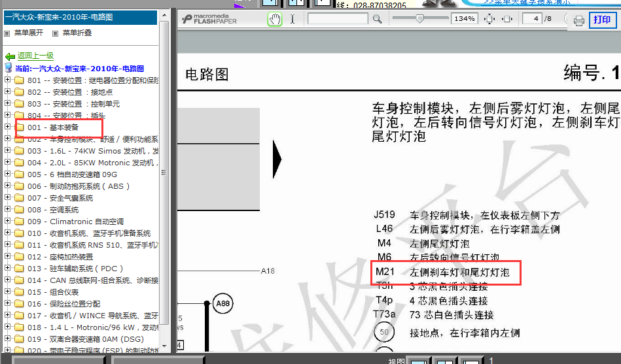Open 011 - 收音机系统 RNS 510 folder
Image resolution: width=621 pixels, height=364 pixels.
(93, 245)
